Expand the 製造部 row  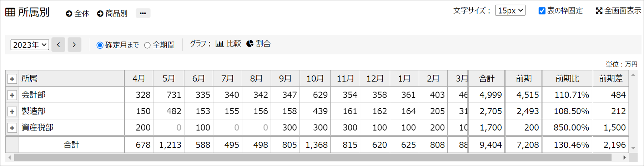12,112
